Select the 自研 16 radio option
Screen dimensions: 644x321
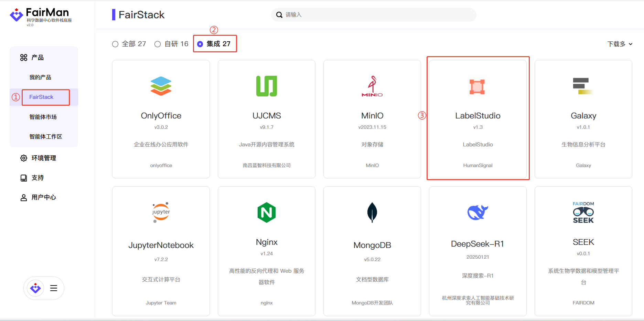(158, 44)
